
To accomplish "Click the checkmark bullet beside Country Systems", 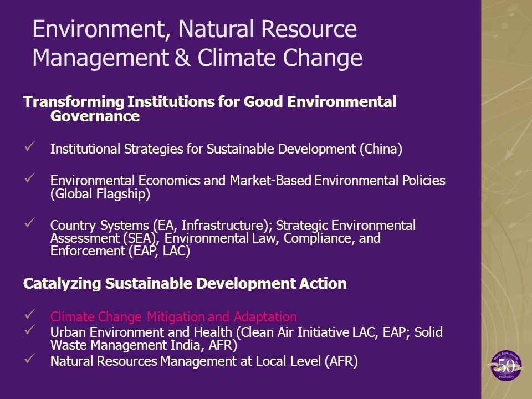I will (x=30, y=223).
